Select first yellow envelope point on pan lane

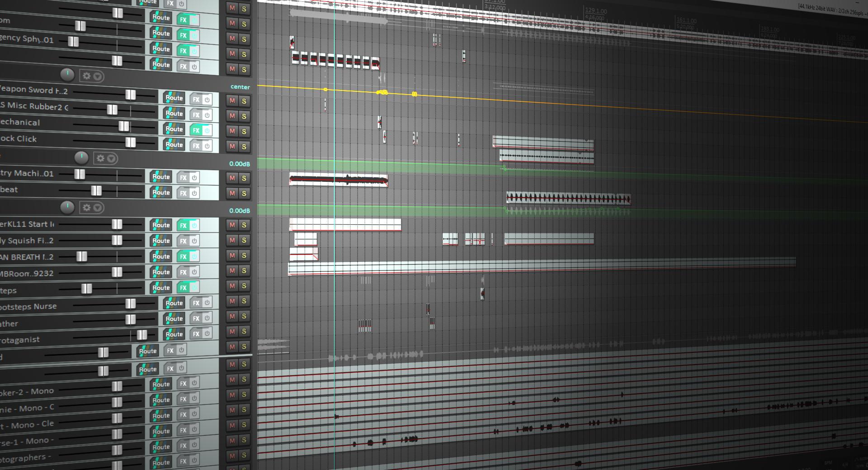point(325,90)
